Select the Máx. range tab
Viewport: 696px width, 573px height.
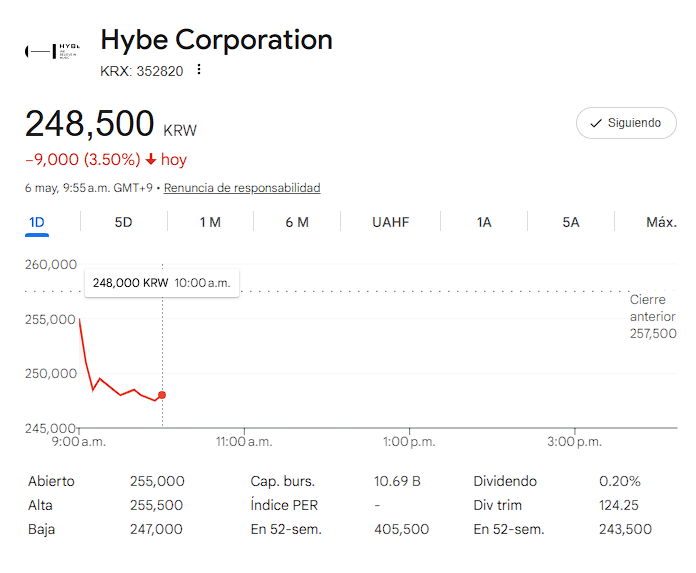point(661,222)
